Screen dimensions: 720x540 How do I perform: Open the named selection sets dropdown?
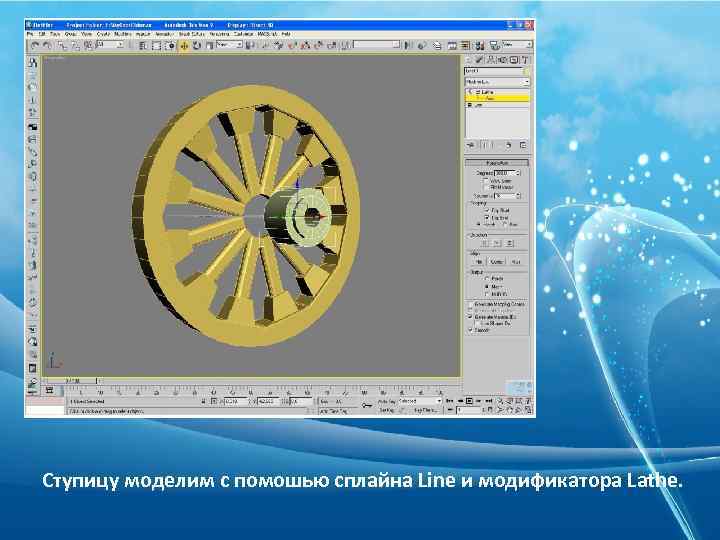(x=376, y=45)
